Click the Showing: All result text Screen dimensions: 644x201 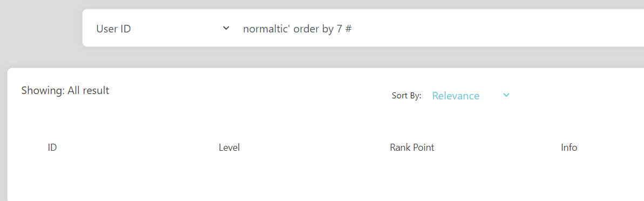point(65,90)
